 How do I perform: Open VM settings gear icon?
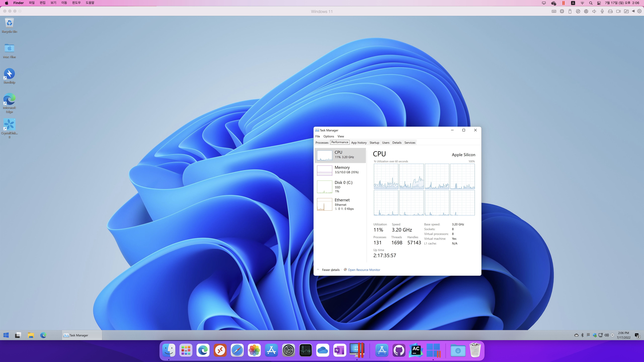[639, 11]
